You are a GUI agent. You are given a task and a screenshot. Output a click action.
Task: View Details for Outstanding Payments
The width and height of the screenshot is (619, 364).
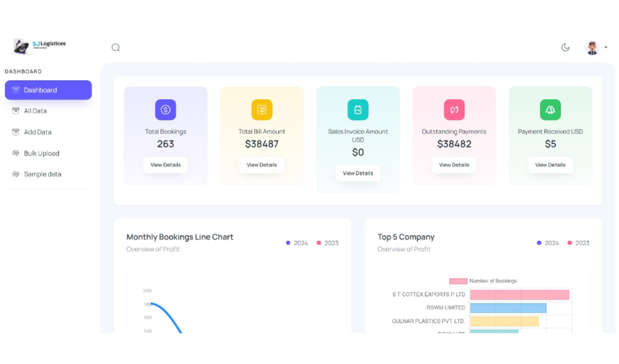(x=454, y=165)
